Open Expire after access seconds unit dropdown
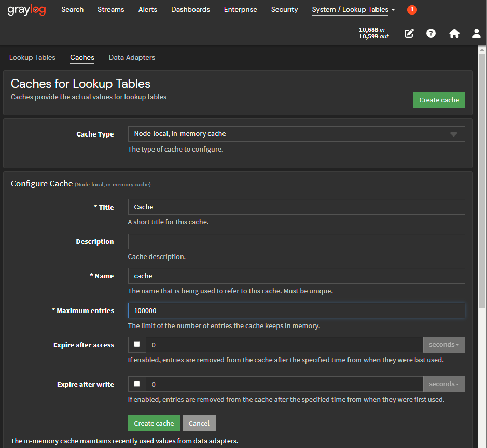Viewport: 487px width, 448px height. 444,345
